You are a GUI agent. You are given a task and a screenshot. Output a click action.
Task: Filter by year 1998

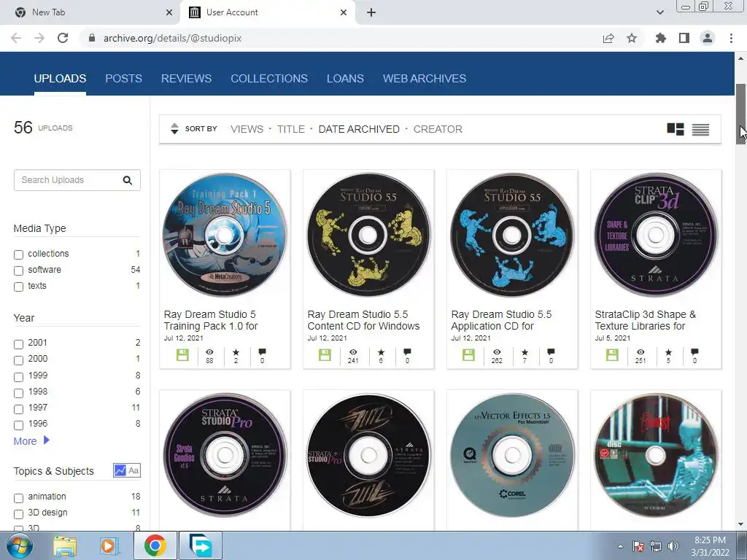(x=18, y=393)
